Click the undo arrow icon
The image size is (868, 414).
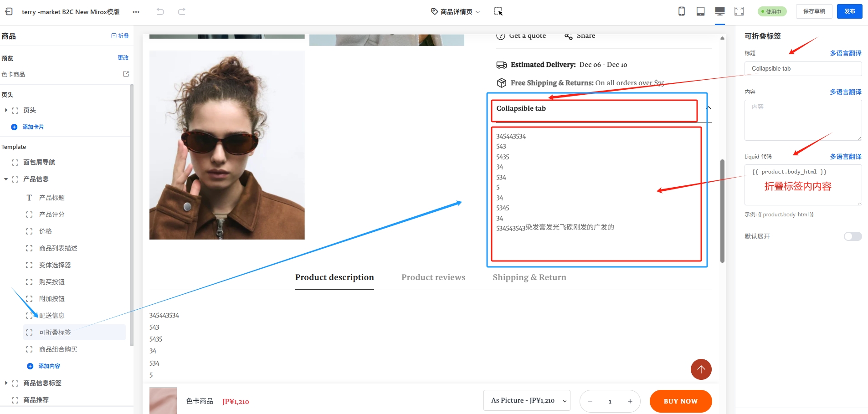pyautogui.click(x=160, y=11)
